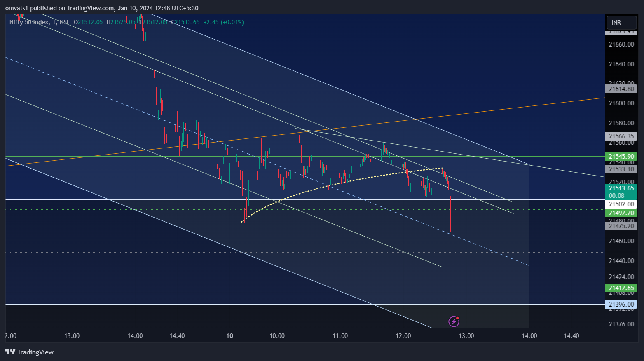
Task: Click the 21502.00 white price label
Action: tap(621, 204)
